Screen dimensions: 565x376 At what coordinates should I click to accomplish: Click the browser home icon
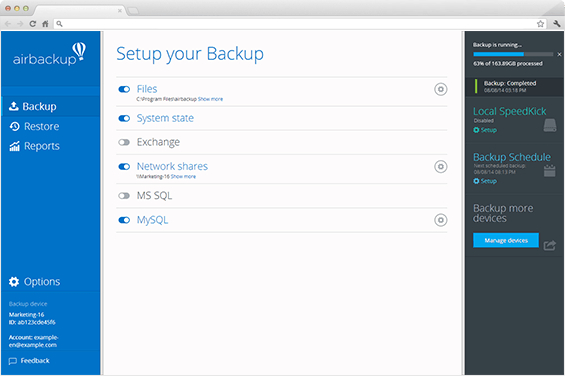[x=45, y=24]
